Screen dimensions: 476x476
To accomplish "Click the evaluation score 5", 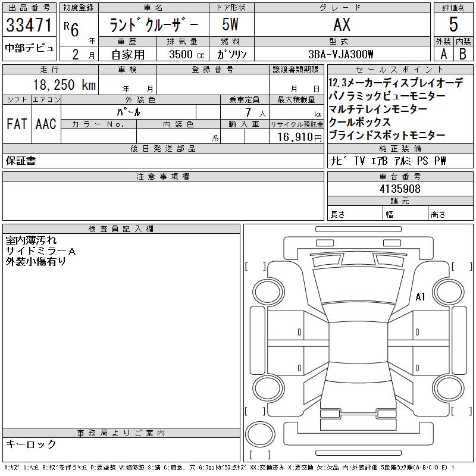I will pyautogui.click(x=453, y=24).
